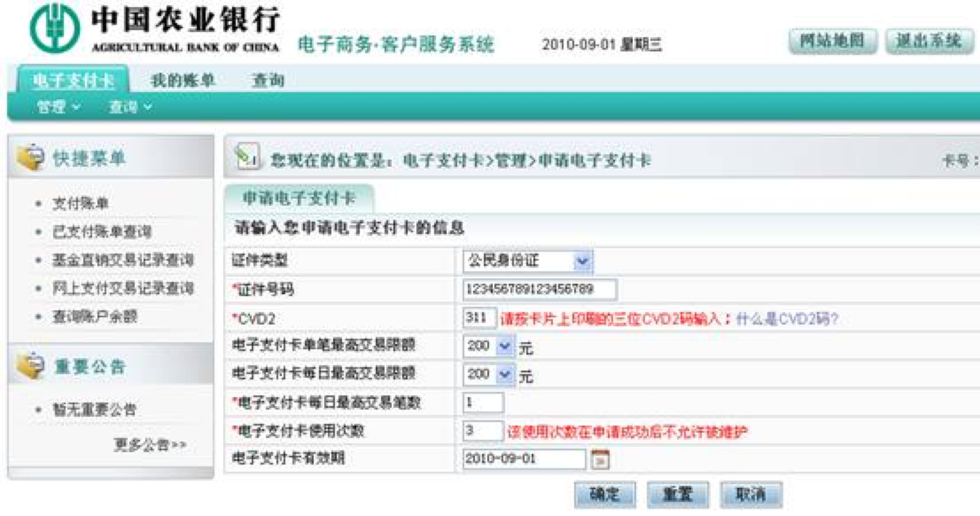Click the 每日最高交易笔数 input field
Viewport: 980px width, 516px height.
pyautogui.click(x=483, y=403)
